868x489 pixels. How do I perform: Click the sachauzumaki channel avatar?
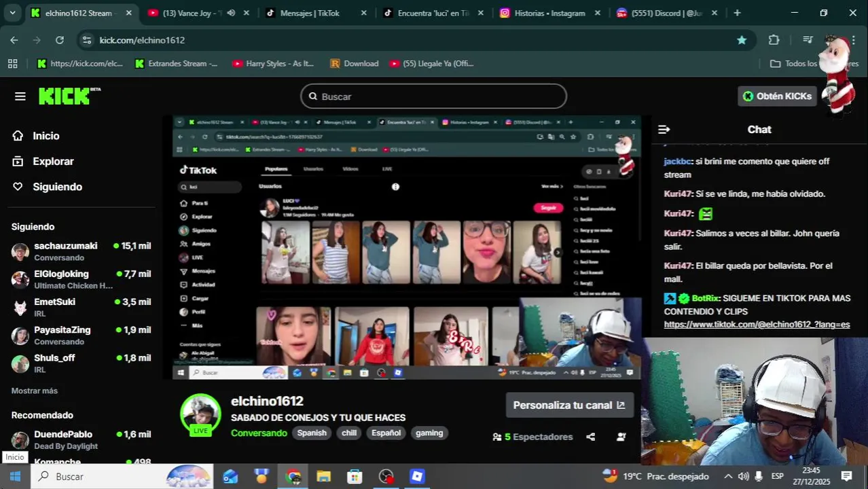(x=20, y=251)
